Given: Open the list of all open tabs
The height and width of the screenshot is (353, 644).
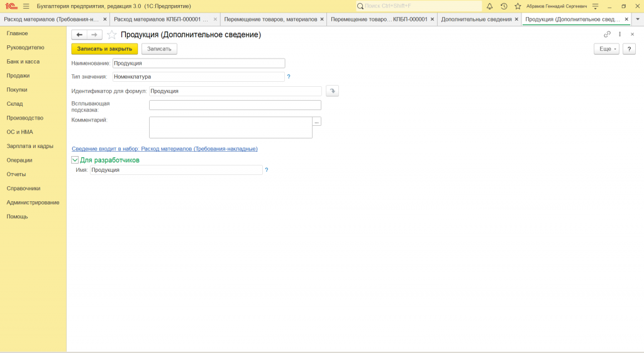Looking at the screenshot, I should (638, 20).
